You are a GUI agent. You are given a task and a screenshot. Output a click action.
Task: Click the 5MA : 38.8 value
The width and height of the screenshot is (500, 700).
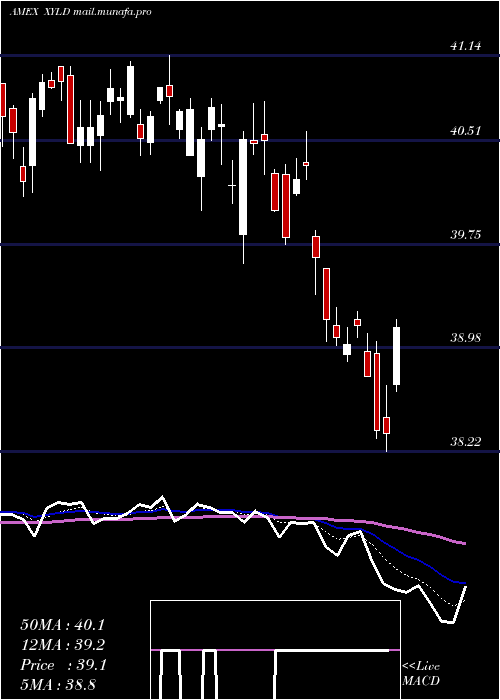58,684
